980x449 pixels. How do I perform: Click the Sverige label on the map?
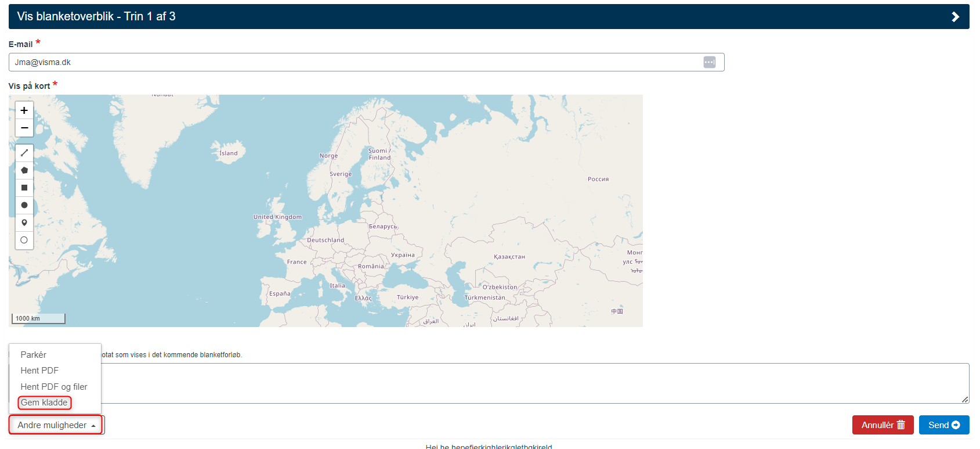341,174
